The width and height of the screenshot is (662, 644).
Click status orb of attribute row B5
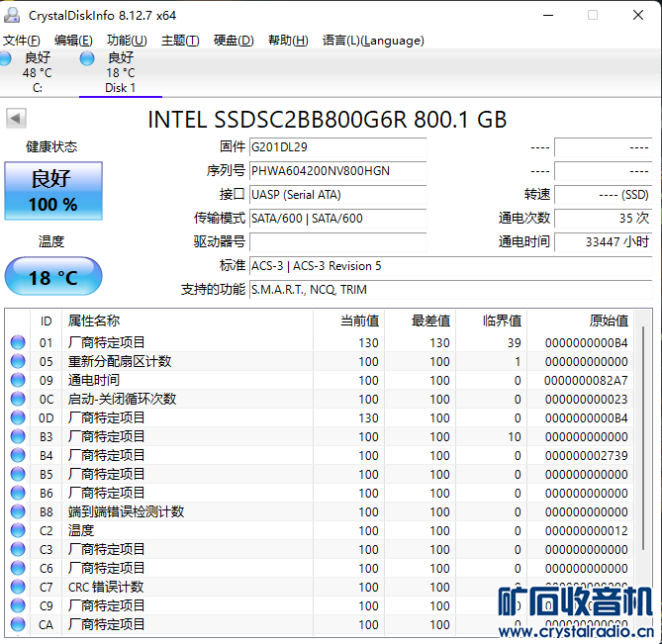[18, 474]
